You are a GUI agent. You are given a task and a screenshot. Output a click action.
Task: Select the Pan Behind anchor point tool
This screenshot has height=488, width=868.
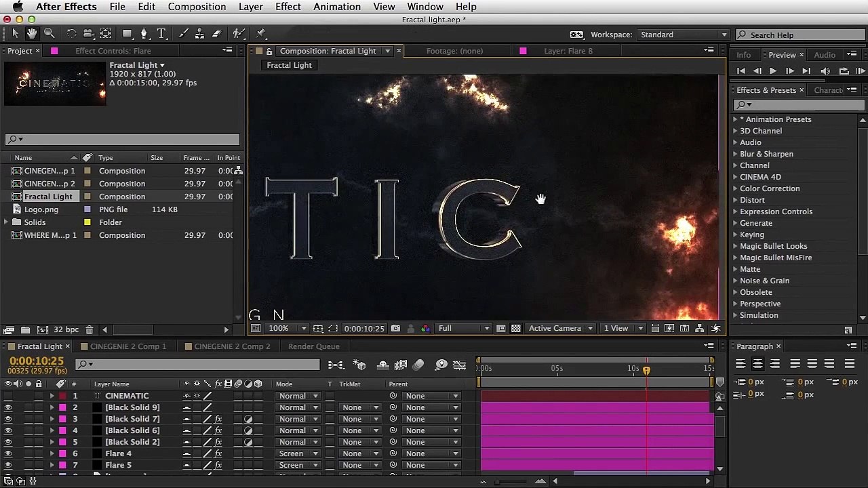click(106, 33)
